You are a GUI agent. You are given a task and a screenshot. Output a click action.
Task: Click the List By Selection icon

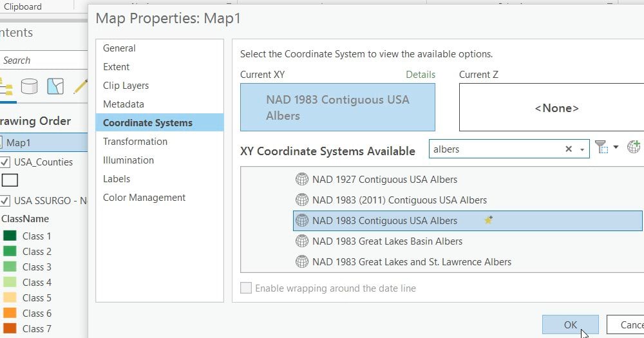coord(55,86)
